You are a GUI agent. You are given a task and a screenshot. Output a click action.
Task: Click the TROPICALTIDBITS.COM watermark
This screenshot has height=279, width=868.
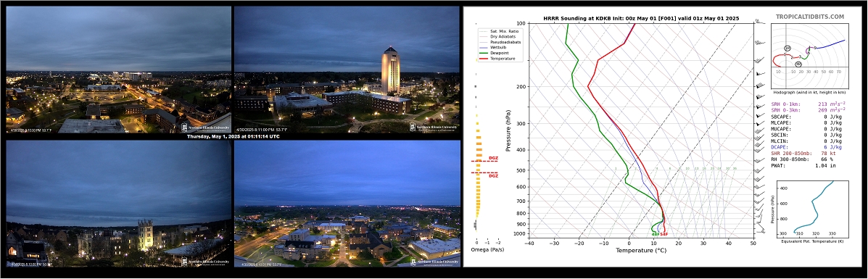[x=809, y=17]
